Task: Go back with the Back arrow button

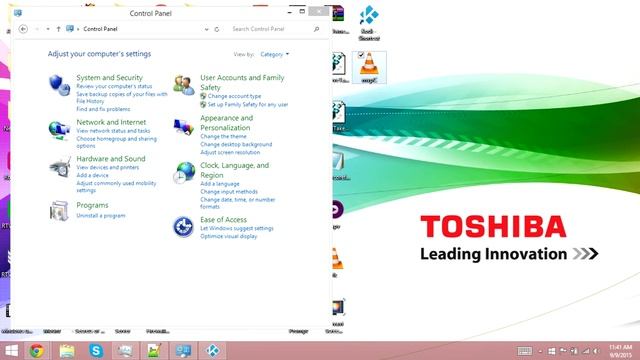Action: (x=23, y=29)
